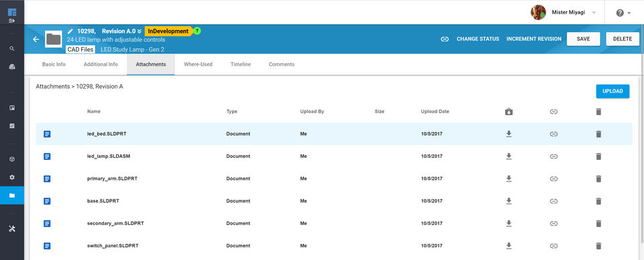
Task: Download led_lamp.SLDASM
Action: click(x=509, y=157)
